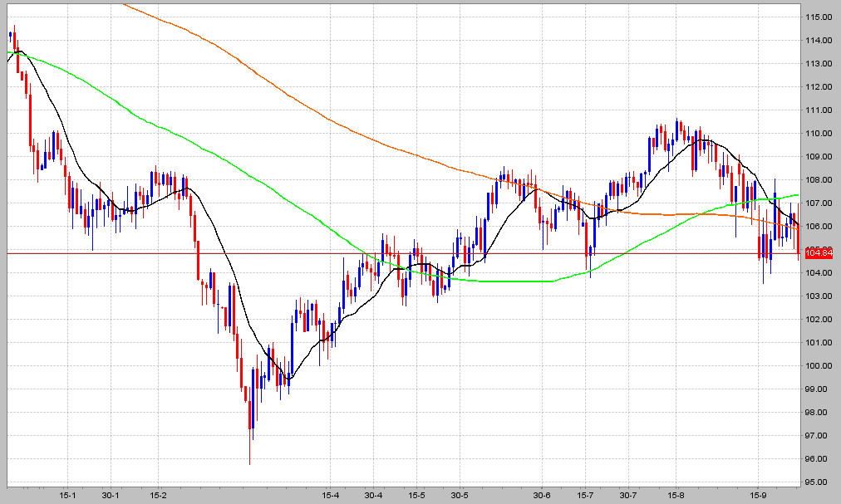This screenshot has width=841, height=504.
Task: Click the lowest candlestick wick near 96.00
Action: click(250, 447)
